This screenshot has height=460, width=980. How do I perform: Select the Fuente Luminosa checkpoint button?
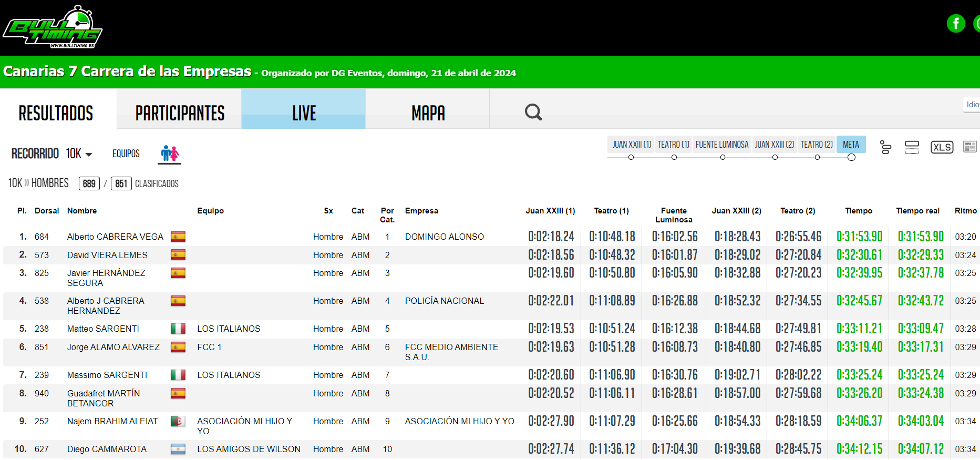point(721,145)
